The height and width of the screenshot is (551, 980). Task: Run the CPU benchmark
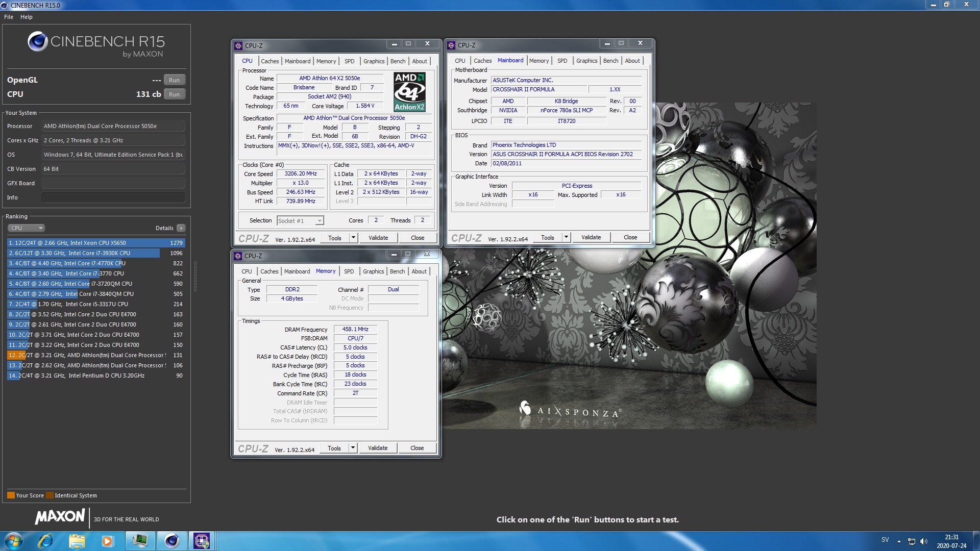coord(175,94)
